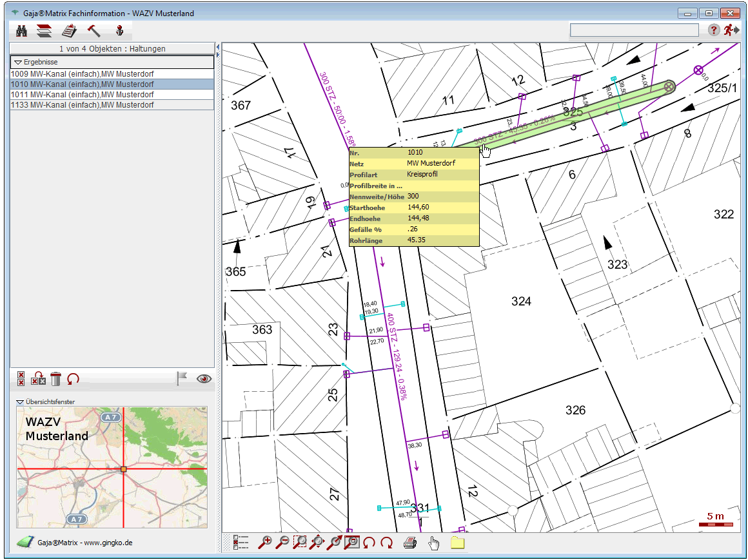Screen dimensions: 748x560
Task: Click the search input field at top right
Action: 634,30
